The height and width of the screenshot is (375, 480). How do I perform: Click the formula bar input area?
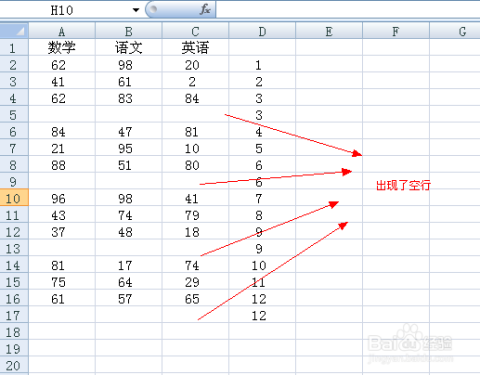pyautogui.click(x=348, y=10)
